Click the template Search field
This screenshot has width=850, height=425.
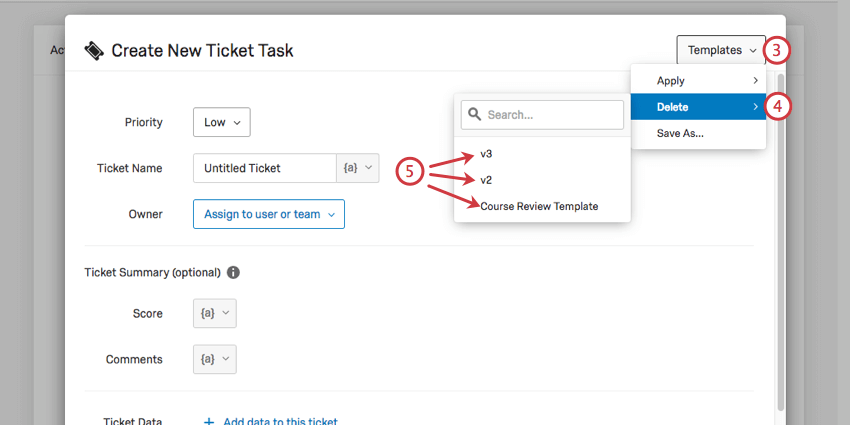click(552, 115)
